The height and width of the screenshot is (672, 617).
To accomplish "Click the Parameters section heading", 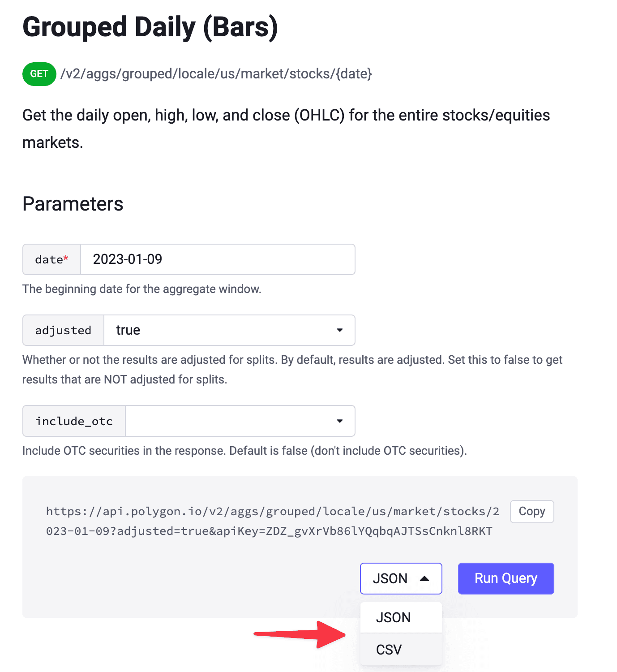I will (x=73, y=204).
